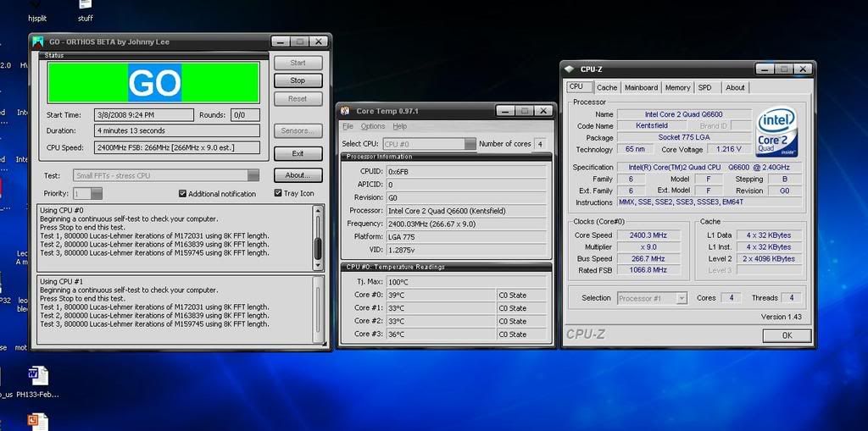Click the Start button in ORTHOS
This screenshot has height=431, width=868.
click(x=298, y=63)
